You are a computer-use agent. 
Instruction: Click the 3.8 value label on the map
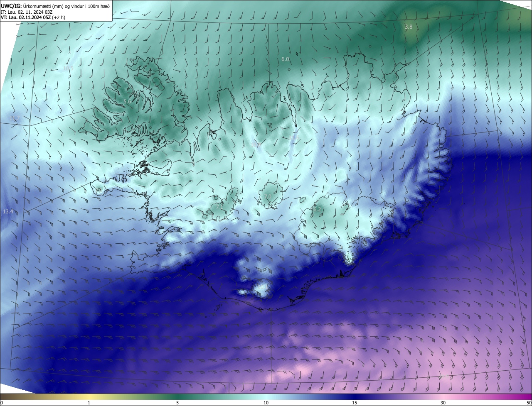(x=409, y=27)
